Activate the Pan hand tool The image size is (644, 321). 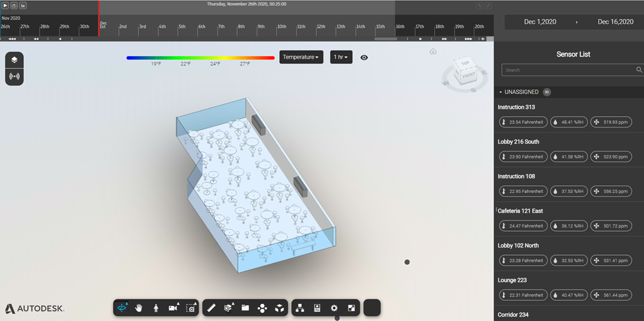click(138, 308)
